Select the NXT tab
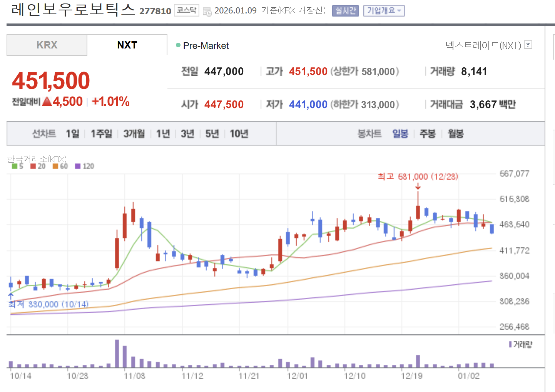This screenshot has height=392, width=555. pos(127,45)
